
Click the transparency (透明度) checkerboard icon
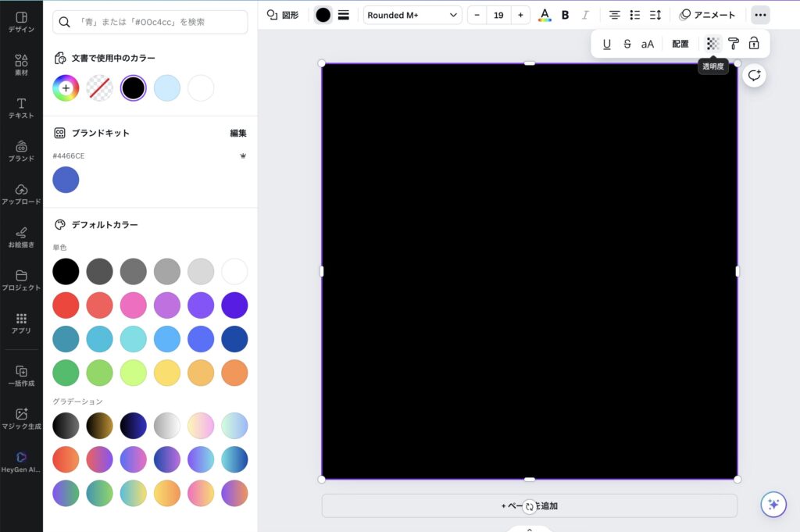(712, 44)
